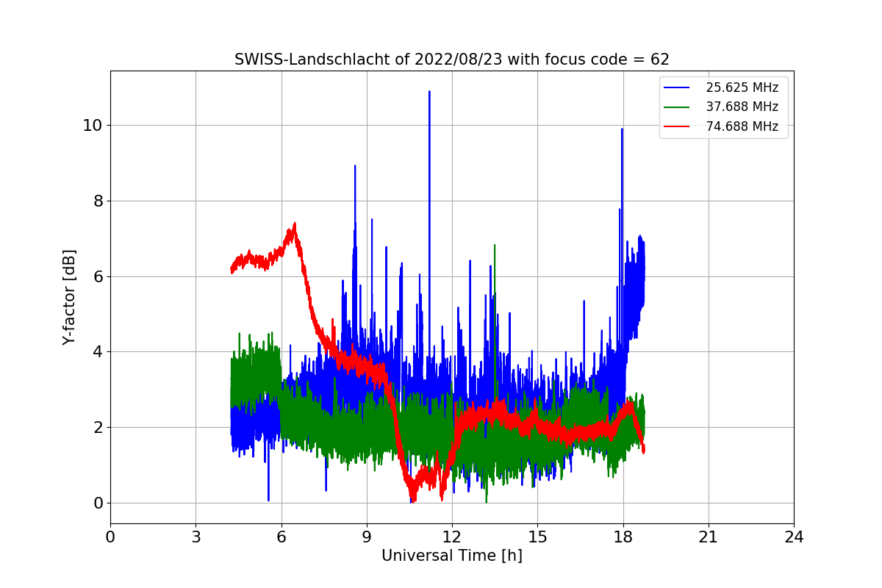Screen dimensions: 882x588
Task: Click the Universal Time [h] axis label
Action: [452, 556]
